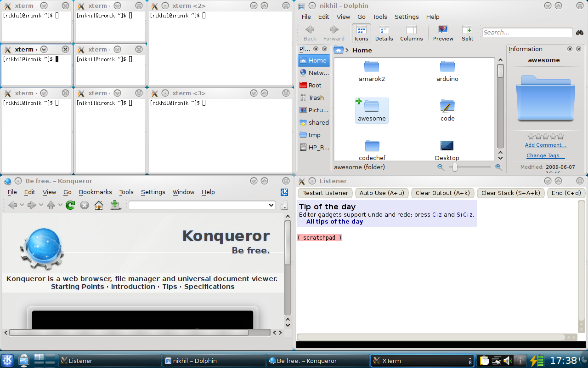Click the breadcrumb arrow before Home
The width and height of the screenshot is (588, 368).
point(347,50)
